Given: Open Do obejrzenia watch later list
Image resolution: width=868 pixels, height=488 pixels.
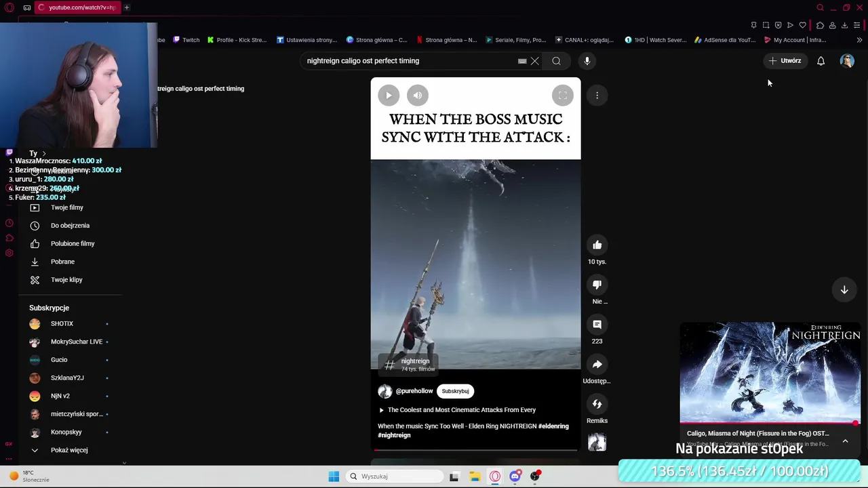Looking at the screenshot, I should (x=71, y=226).
